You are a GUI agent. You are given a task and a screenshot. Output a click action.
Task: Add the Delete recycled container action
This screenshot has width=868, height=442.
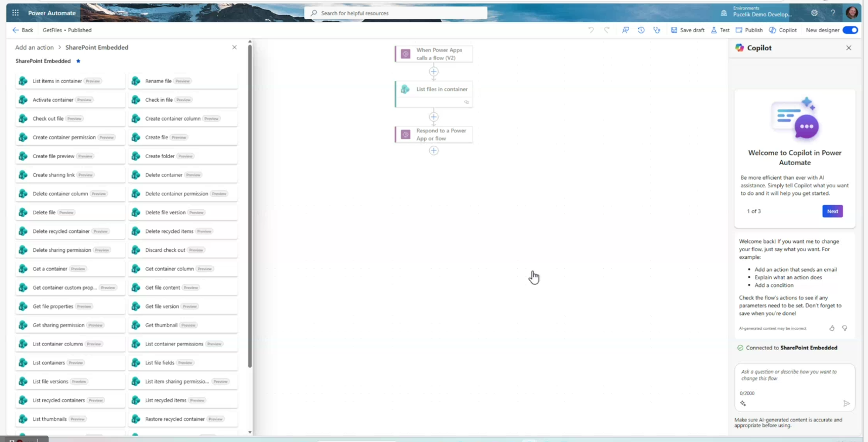(x=70, y=231)
